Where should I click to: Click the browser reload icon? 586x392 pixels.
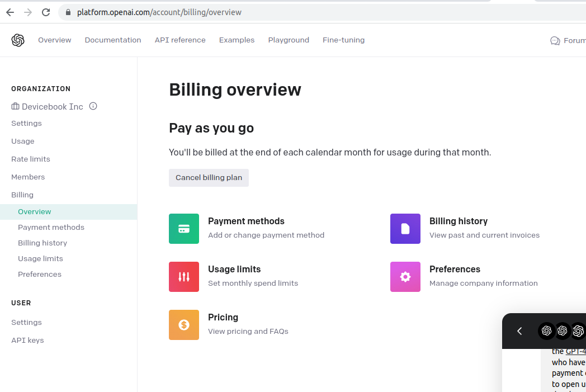(46, 12)
